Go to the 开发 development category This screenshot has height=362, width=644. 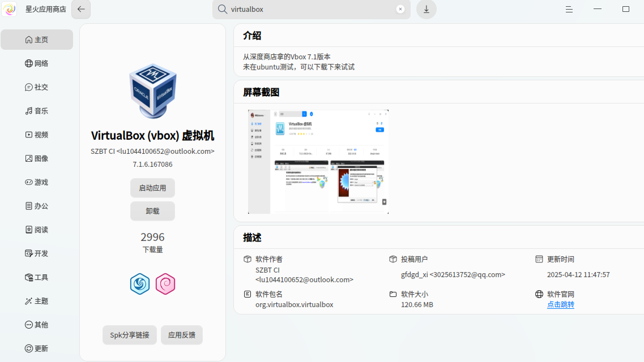[37, 254]
